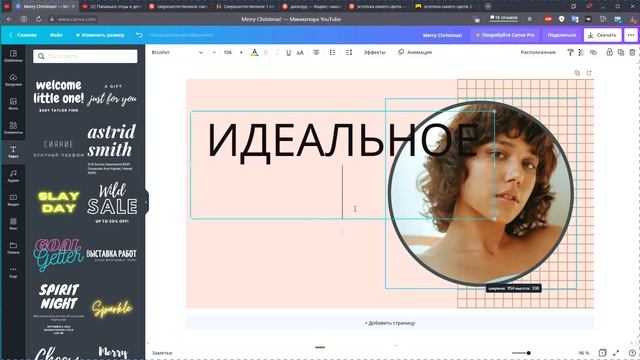Toggle uppercase (aA) text formatting

click(300, 52)
